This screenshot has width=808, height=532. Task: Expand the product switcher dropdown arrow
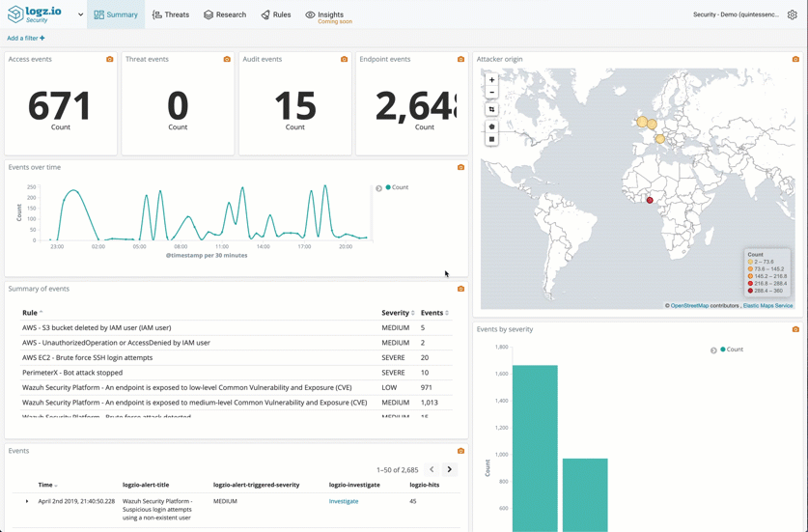point(80,14)
